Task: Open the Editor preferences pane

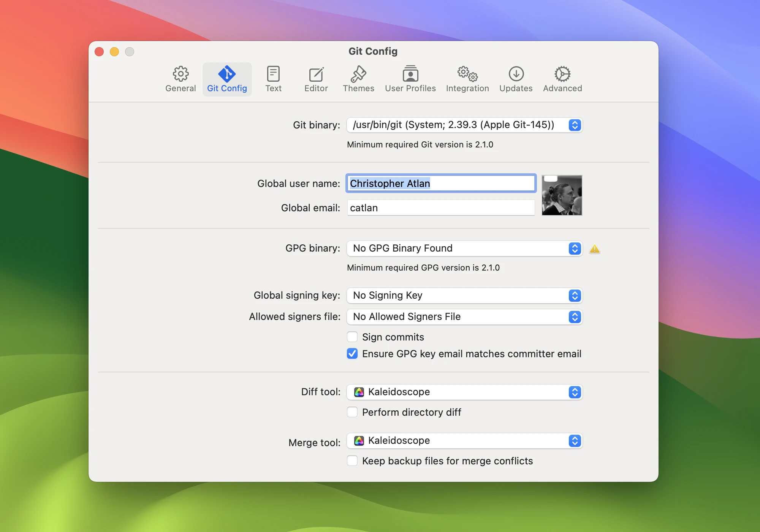Action: [316, 79]
